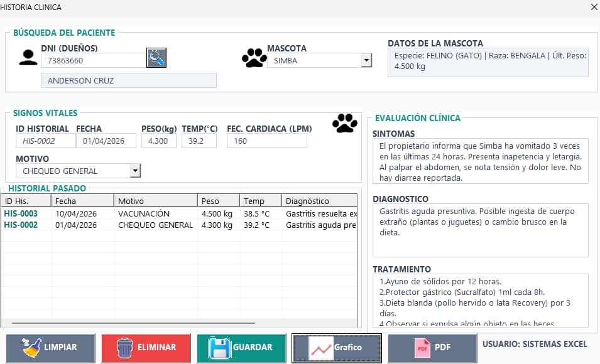Click the cardiac frequency field 160
The width and height of the screenshot is (600, 364).
(x=267, y=141)
